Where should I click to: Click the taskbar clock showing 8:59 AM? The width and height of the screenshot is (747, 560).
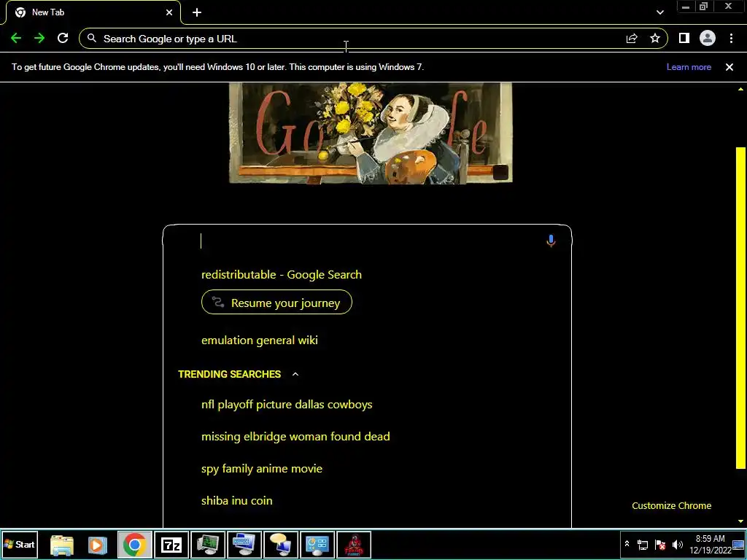[x=710, y=544]
